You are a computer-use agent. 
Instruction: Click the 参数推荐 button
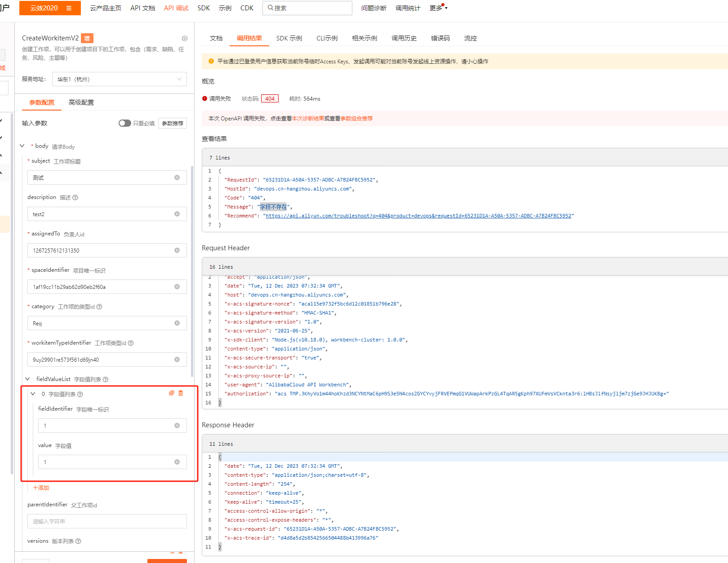click(x=173, y=123)
